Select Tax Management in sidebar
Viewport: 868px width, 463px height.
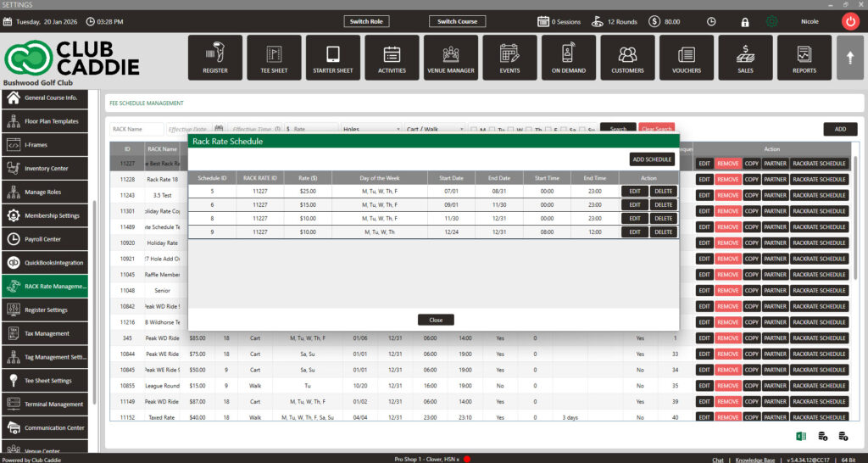[48, 333]
